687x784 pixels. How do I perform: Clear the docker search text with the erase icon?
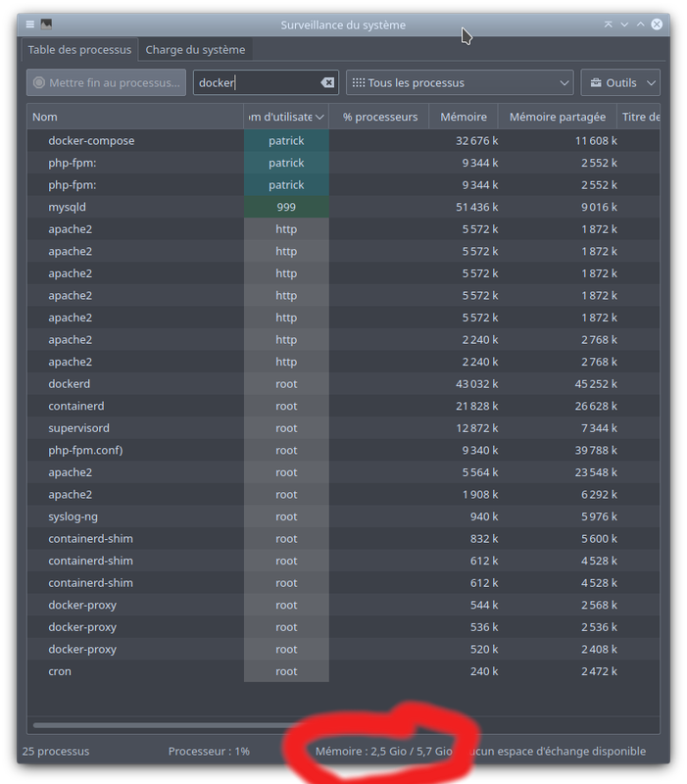click(327, 82)
